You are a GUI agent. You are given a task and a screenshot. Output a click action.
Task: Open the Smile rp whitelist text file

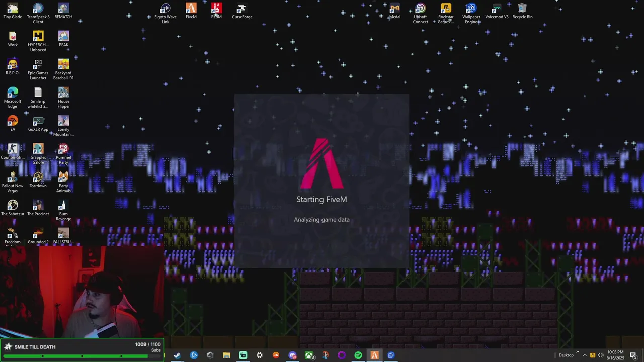pyautogui.click(x=38, y=98)
